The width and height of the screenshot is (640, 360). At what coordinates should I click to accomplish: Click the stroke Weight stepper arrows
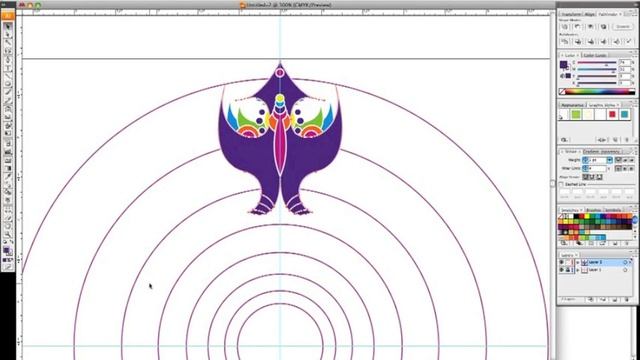[585, 160]
